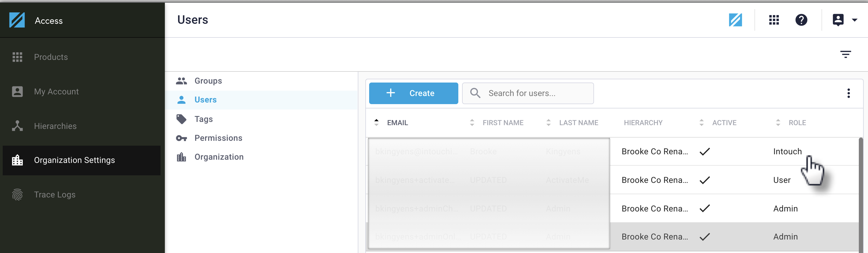
Task: Open the apps grid launcher
Action: tap(774, 20)
